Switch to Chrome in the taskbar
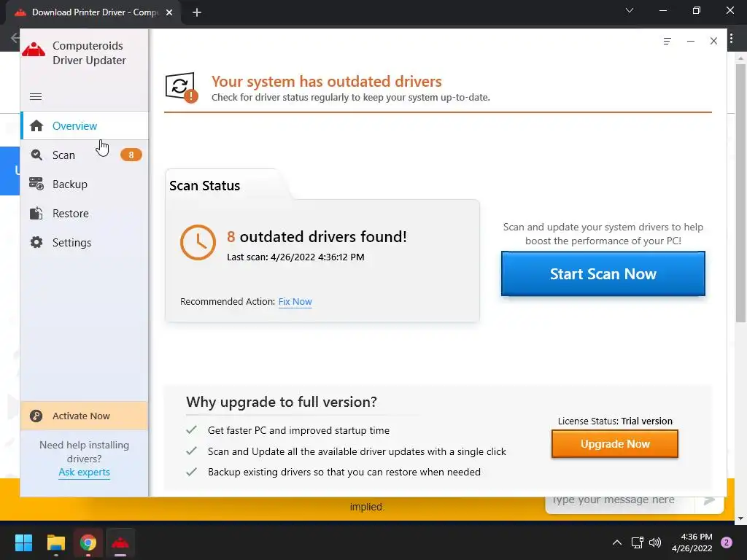This screenshot has height=560, width=747. 88,542
